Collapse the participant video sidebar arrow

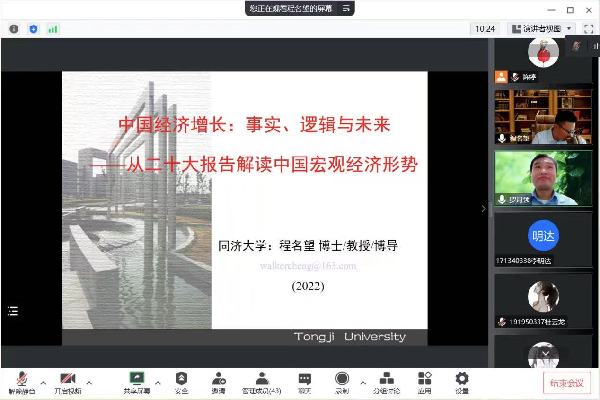(x=484, y=209)
